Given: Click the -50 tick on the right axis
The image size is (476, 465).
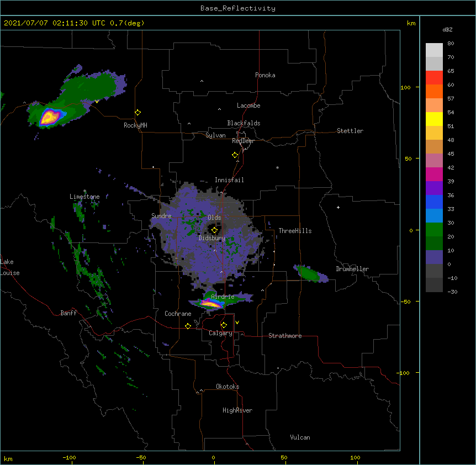Looking at the screenshot, I should tap(406, 302).
